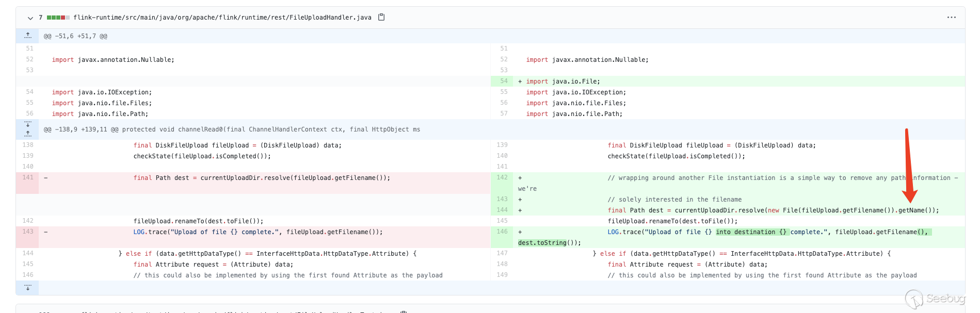This screenshot has width=980, height=313.
Task: Click expand-down arrow above line 138 hunk
Action: (x=28, y=124)
